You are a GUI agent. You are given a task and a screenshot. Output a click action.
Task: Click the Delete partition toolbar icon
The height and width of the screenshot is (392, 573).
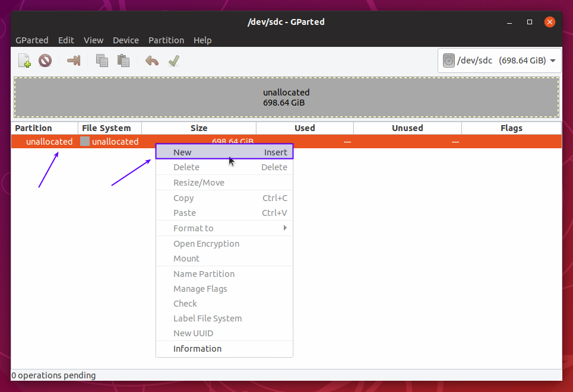(45, 60)
